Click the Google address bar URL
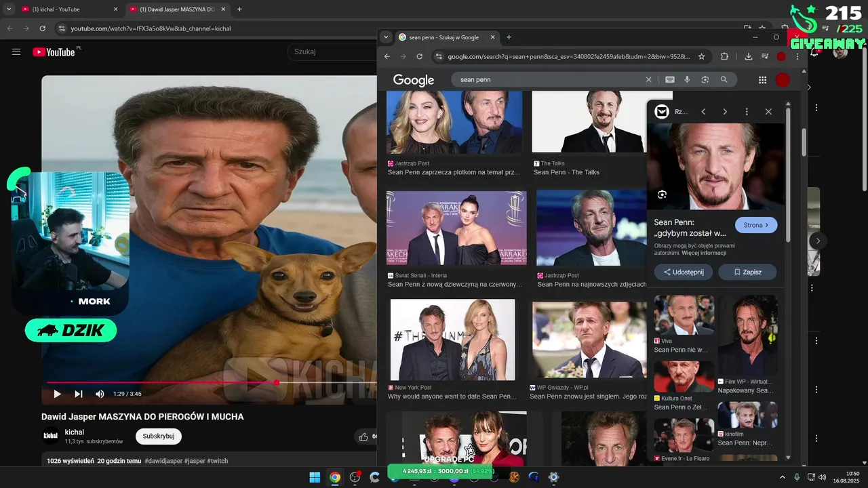This screenshot has width=868, height=488. (569, 57)
